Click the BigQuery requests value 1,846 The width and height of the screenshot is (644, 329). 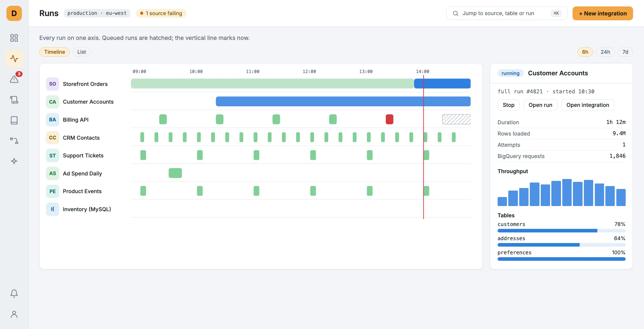coord(617,156)
